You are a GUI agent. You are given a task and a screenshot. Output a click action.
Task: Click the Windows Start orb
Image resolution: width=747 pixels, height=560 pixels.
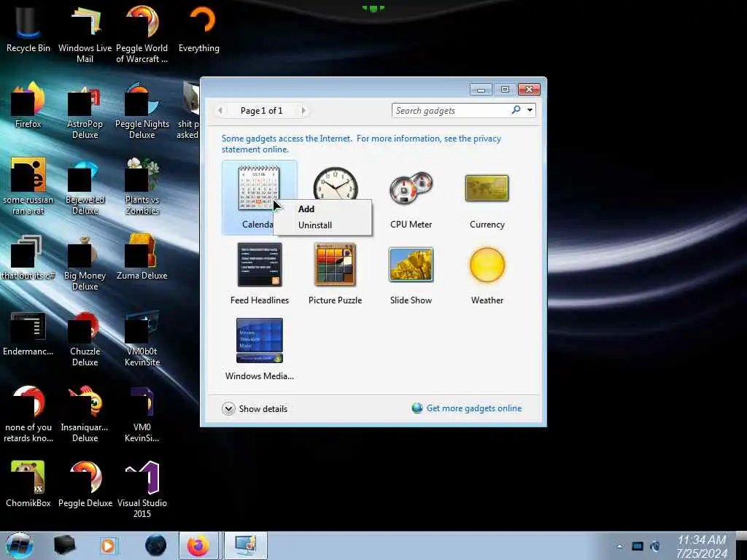click(19, 545)
